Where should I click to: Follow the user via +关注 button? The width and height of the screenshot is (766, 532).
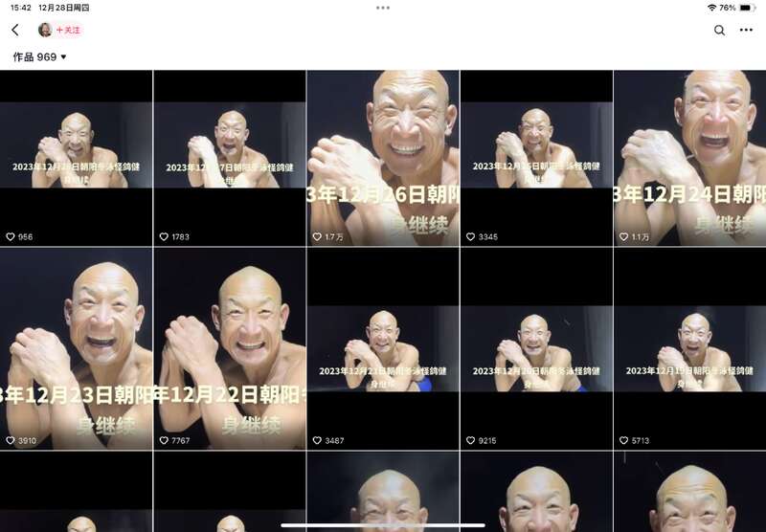pos(68,30)
